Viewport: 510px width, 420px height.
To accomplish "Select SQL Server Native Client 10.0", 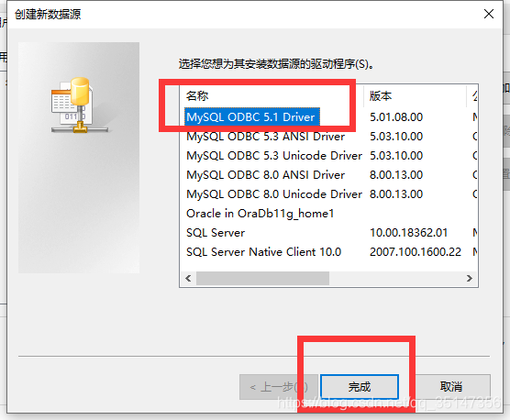I will [263, 252].
